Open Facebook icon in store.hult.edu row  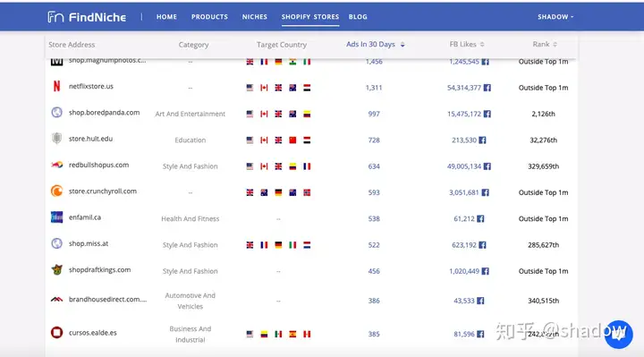tap(482, 140)
